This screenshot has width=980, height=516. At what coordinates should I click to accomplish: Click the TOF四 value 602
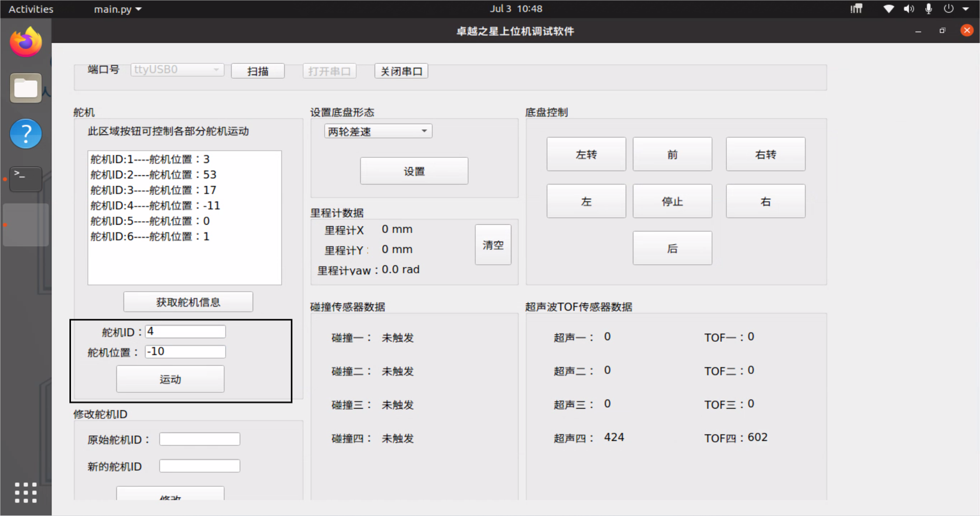pos(757,437)
